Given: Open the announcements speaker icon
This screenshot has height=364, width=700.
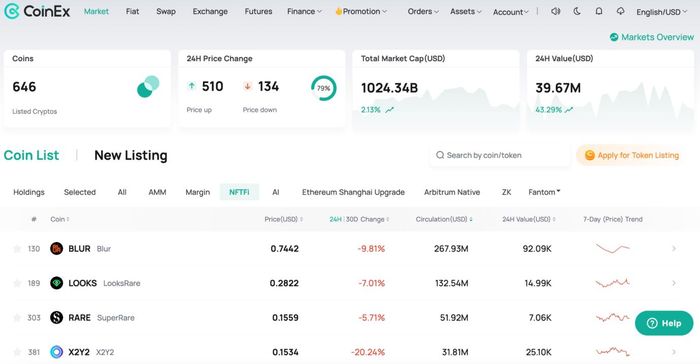Looking at the screenshot, I should click(x=555, y=12).
